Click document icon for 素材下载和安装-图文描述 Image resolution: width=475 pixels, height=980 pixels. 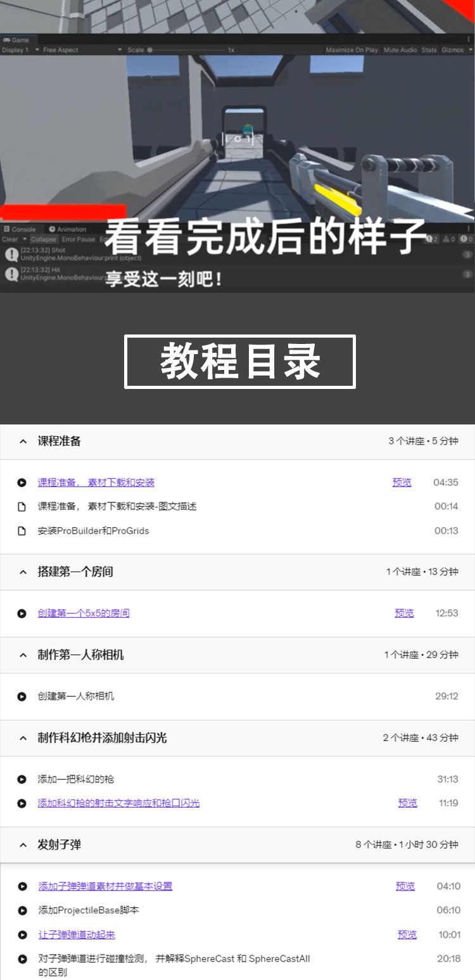[22, 507]
